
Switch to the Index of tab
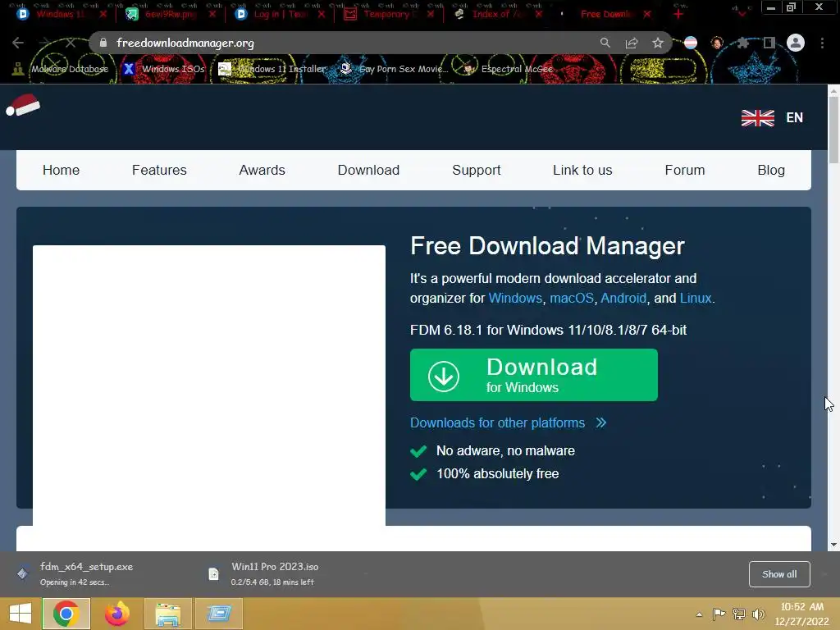[498, 14]
